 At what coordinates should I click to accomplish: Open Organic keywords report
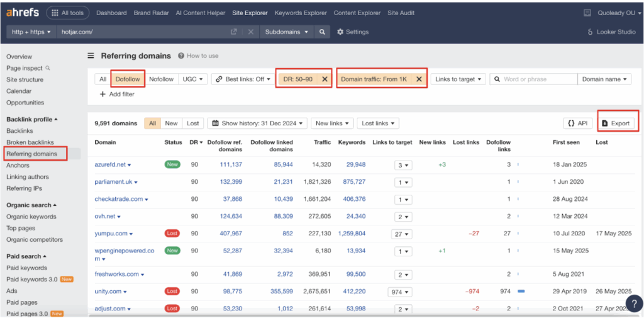click(x=31, y=217)
